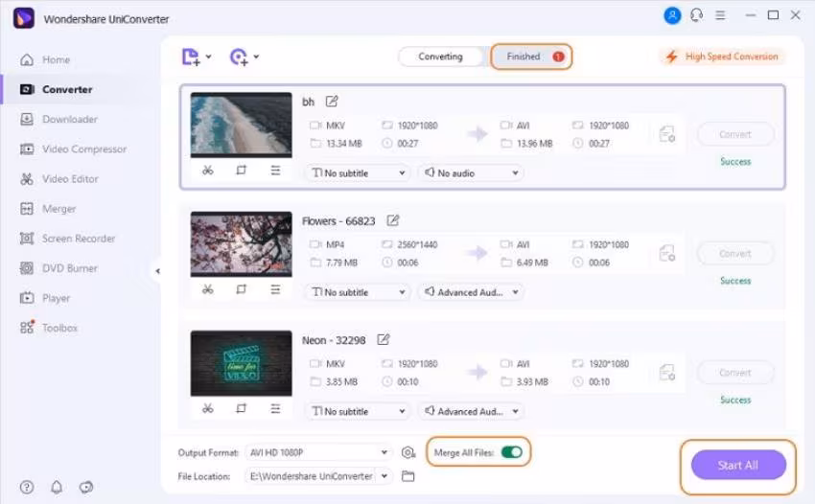Click the Success status for bh video
815x504 pixels.
coord(735,162)
